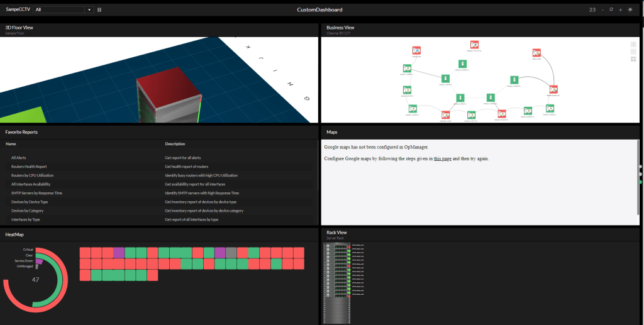Click the topmost red device node in Business View
Screen dimensions: 644x325
pos(475,45)
